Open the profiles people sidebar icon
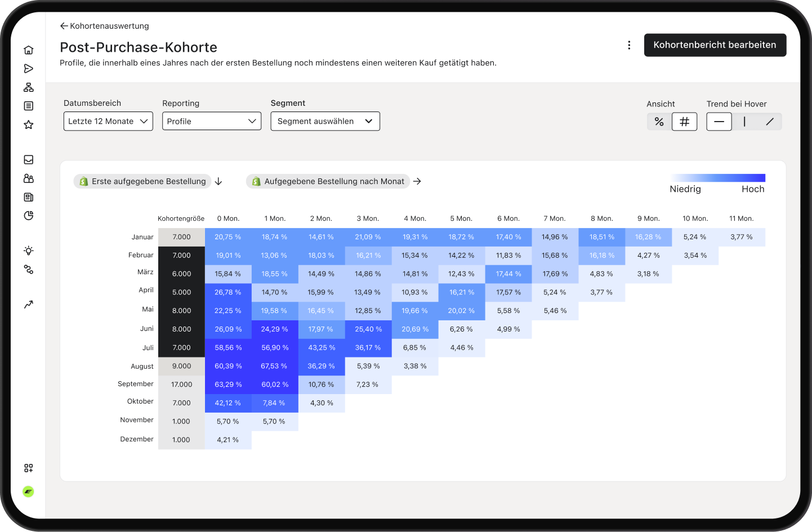812x532 pixels. point(29,178)
